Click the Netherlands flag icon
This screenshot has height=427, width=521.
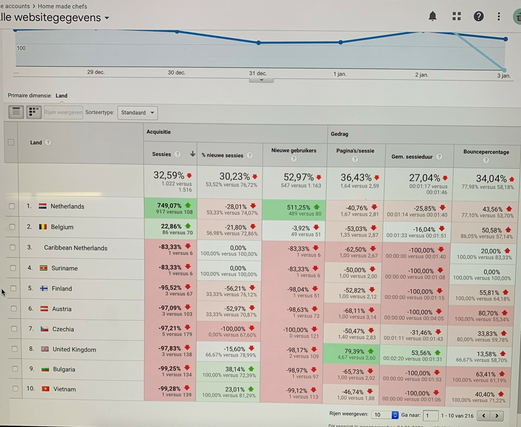[42, 206]
